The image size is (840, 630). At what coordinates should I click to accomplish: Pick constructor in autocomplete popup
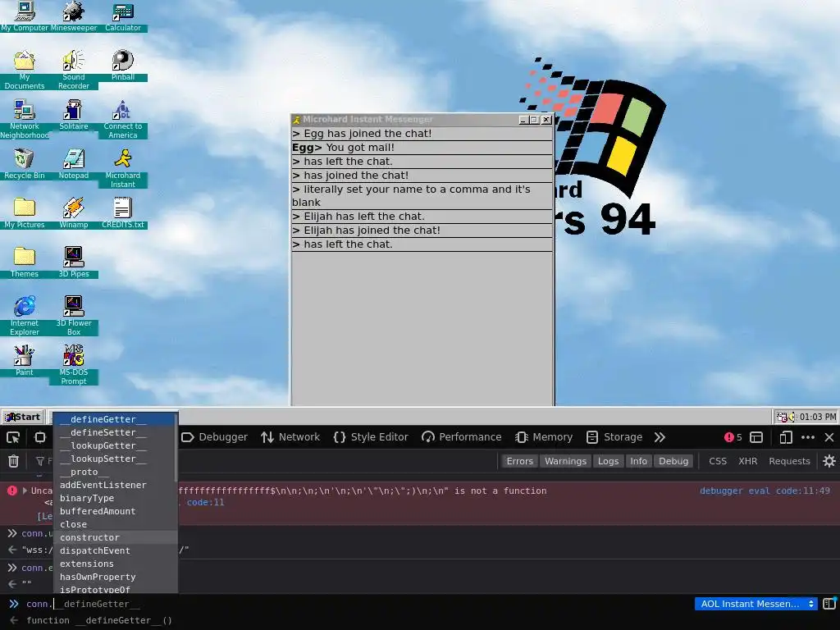pos(113,537)
